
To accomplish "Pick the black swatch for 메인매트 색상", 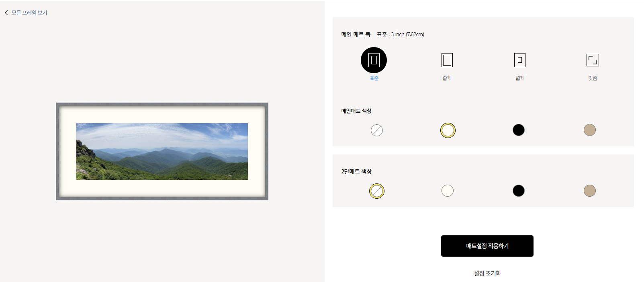I will [x=519, y=130].
